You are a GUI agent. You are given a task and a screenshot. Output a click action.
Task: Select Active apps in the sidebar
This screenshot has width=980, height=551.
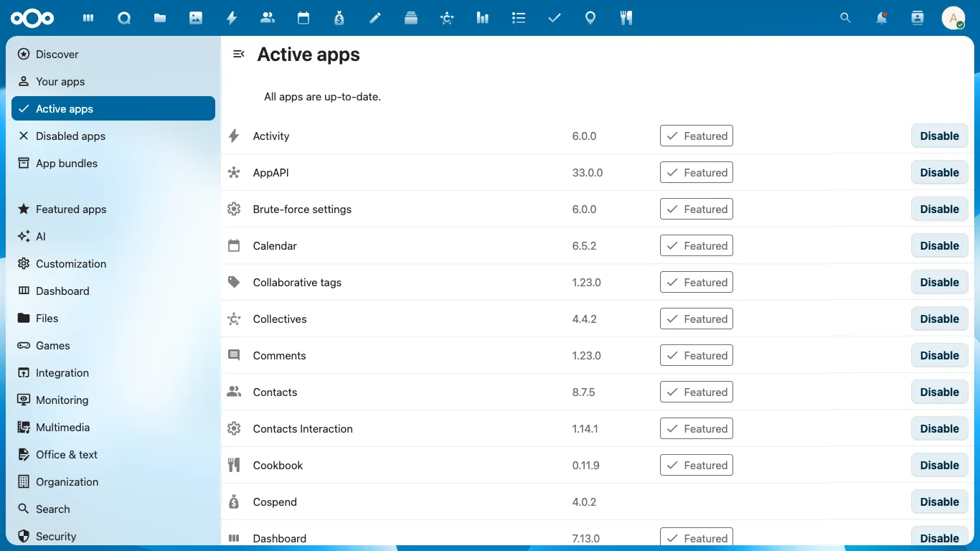click(113, 108)
